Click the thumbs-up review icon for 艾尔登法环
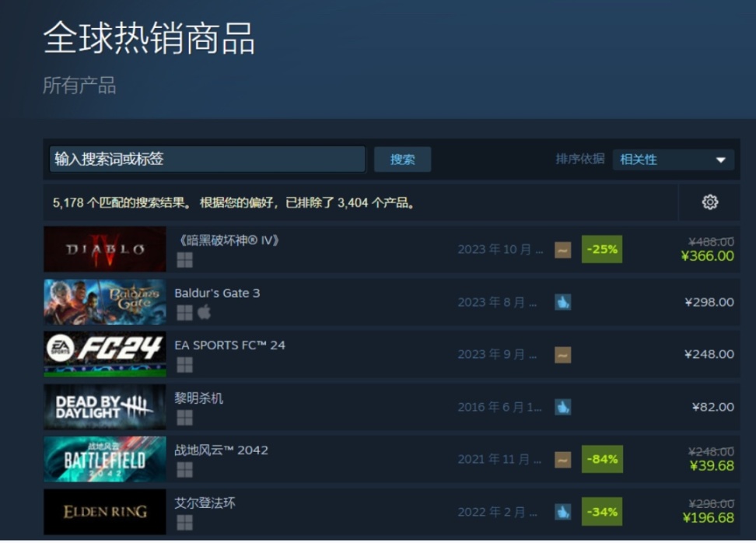This screenshot has width=756, height=543. click(x=562, y=512)
